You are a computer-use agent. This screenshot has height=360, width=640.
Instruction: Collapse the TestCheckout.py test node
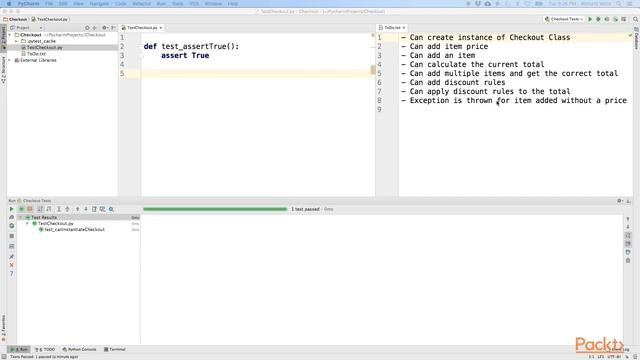[x=27, y=224]
